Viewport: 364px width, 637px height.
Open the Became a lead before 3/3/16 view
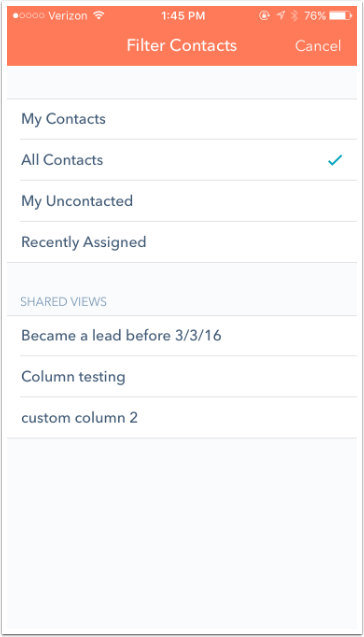click(182, 336)
